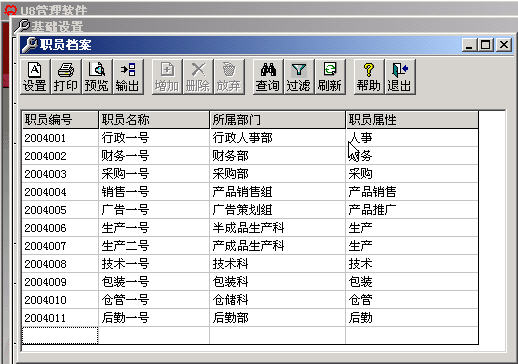The width and height of the screenshot is (518, 364).
Task: Click the attribute cell 产品销售
Action: point(412,192)
